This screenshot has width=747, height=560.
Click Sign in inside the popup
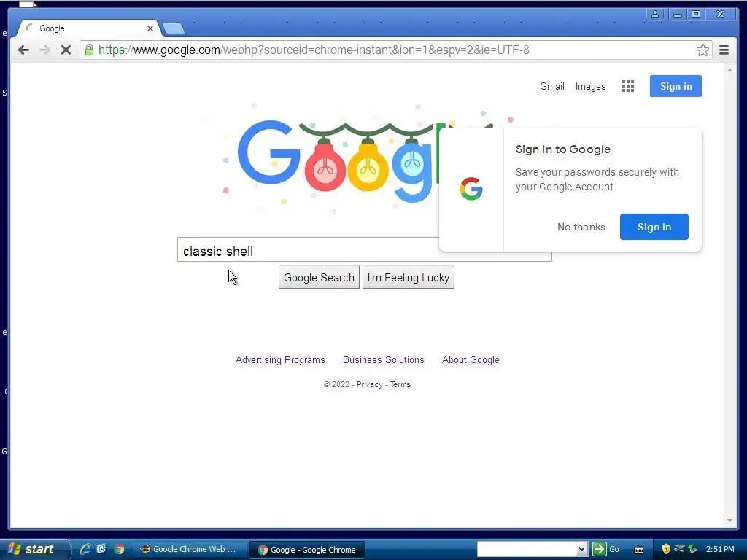click(x=654, y=227)
